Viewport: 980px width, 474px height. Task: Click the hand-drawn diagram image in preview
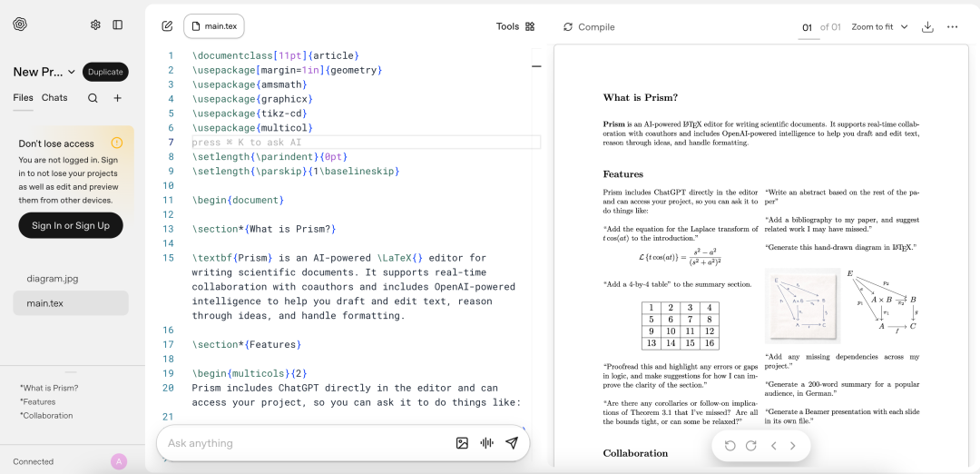click(x=802, y=306)
